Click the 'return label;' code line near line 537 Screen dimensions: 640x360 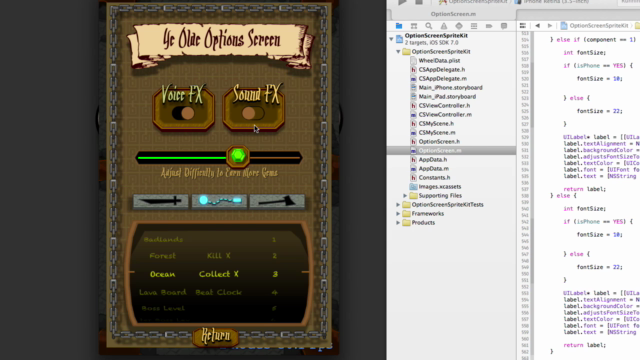(x=584, y=189)
